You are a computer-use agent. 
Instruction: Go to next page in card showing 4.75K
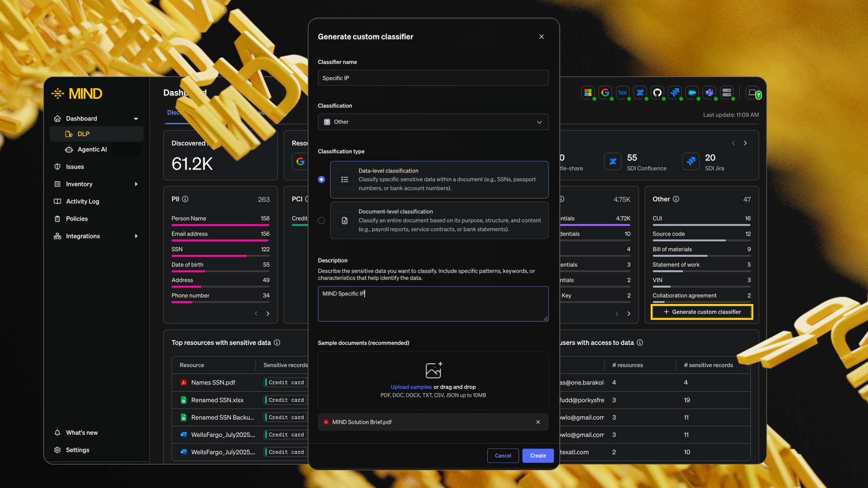(629, 314)
